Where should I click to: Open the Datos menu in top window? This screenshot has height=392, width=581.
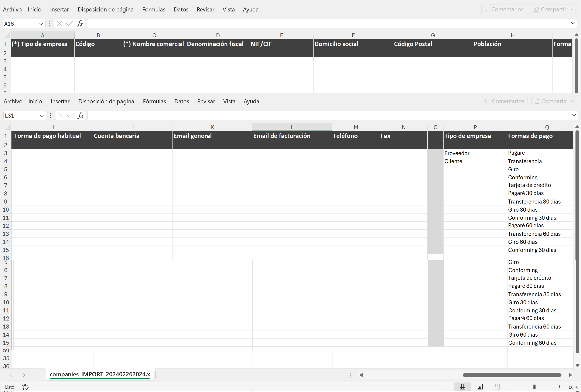181,10
